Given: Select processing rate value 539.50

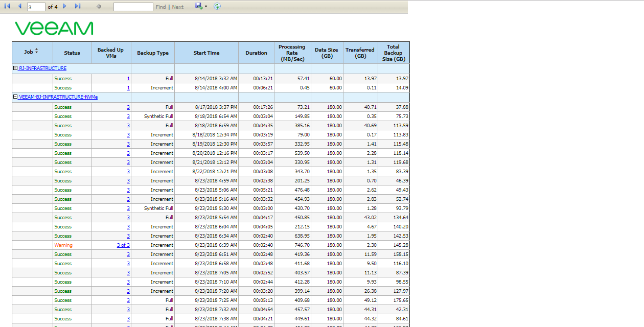Looking at the screenshot, I should [302, 153].
